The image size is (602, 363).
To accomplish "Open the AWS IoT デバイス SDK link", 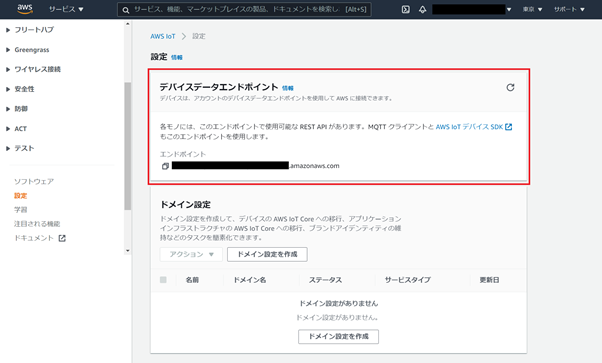I will click(474, 127).
